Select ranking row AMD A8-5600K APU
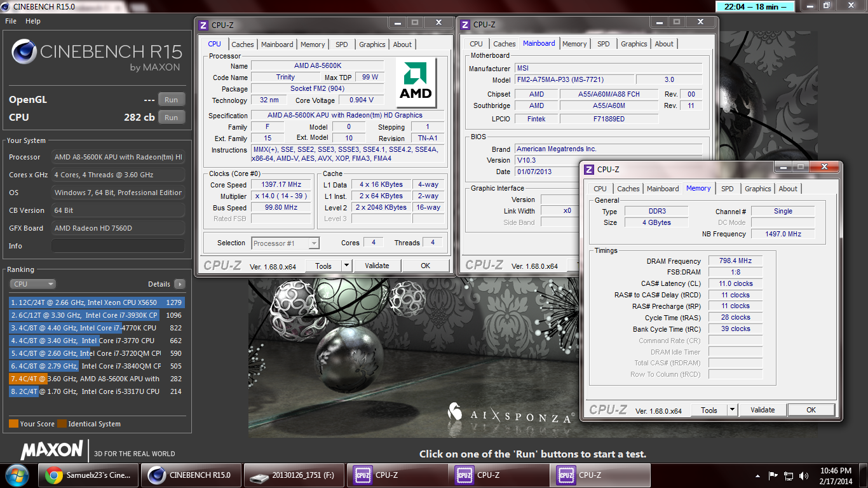The width and height of the screenshot is (868, 488). [x=96, y=379]
